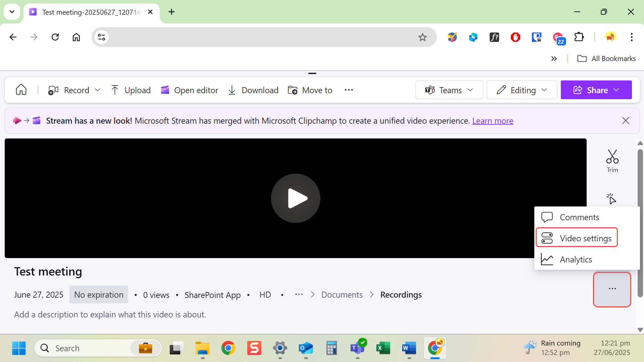This screenshot has width=644, height=362.
Task: Click the taskbar Search box
Action: 98,348
